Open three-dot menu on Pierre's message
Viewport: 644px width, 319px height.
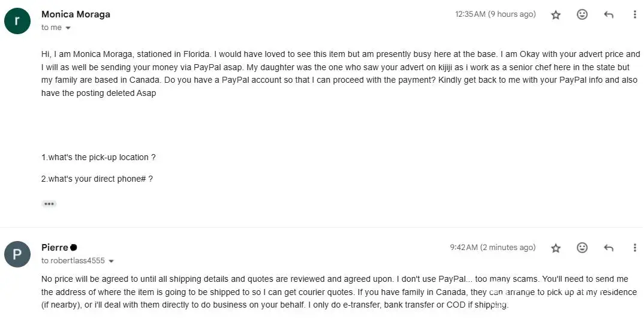pos(635,248)
